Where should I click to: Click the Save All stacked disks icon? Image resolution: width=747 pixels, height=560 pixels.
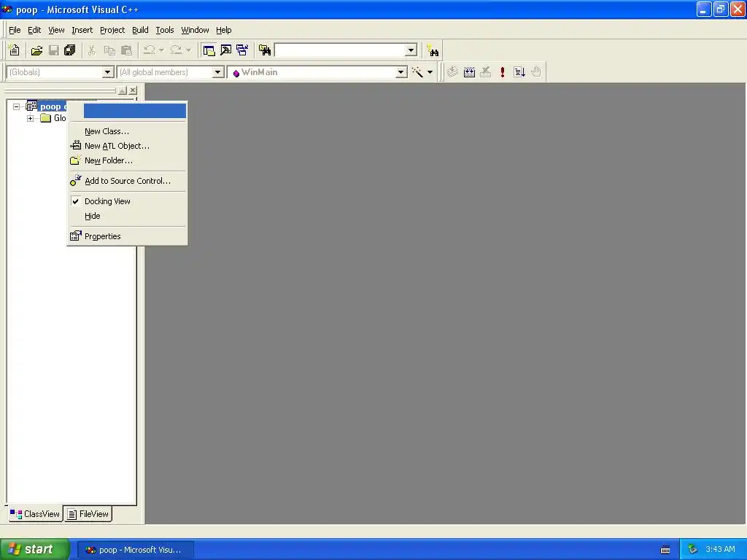tap(70, 50)
